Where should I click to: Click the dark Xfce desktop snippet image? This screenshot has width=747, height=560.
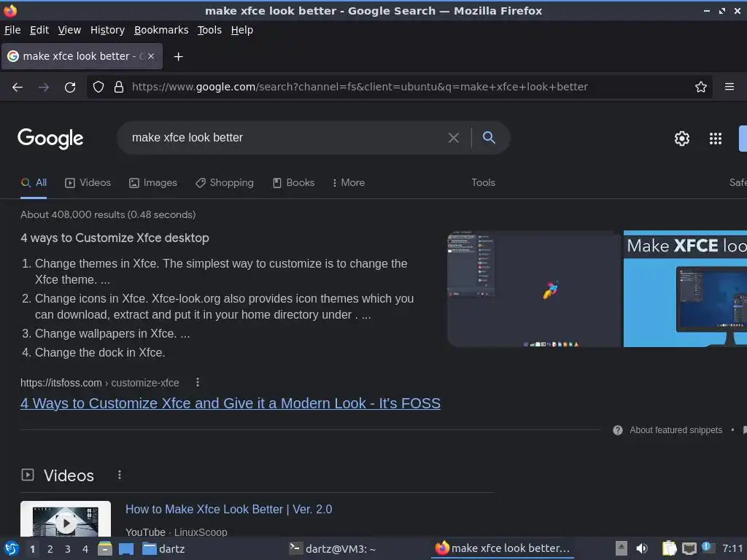click(x=535, y=289)
